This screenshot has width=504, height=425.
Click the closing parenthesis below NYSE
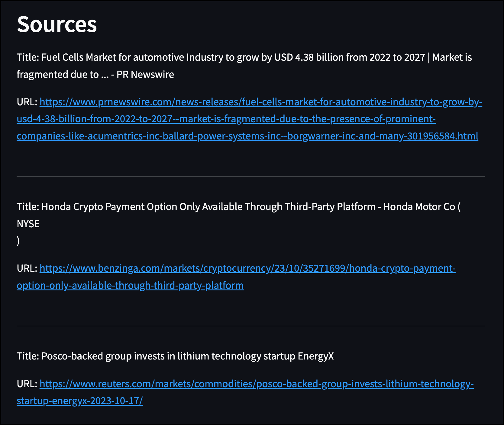pyautogui.click(x=18, y=241)
